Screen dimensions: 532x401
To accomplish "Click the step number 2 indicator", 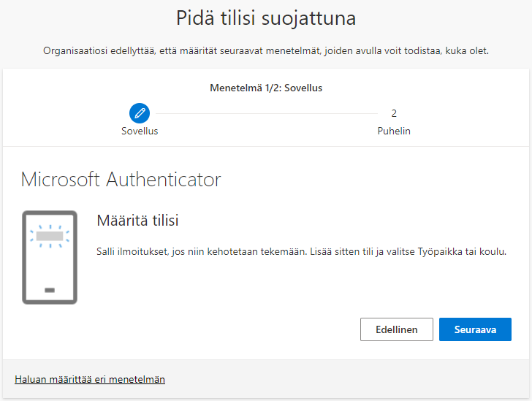I will (x=394, y=113).
